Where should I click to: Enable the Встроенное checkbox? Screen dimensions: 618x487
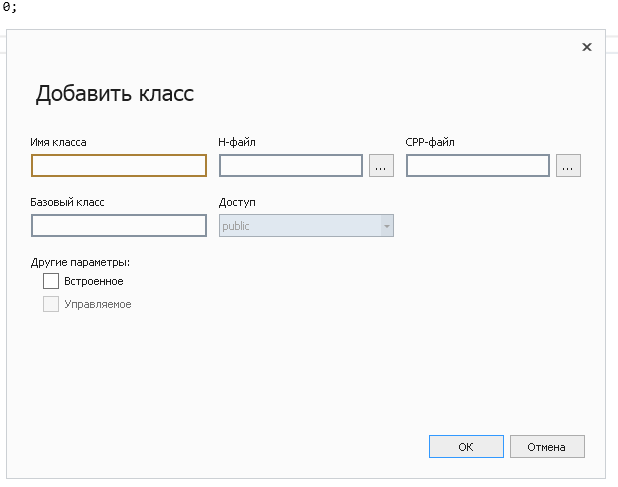click(51, 281)
